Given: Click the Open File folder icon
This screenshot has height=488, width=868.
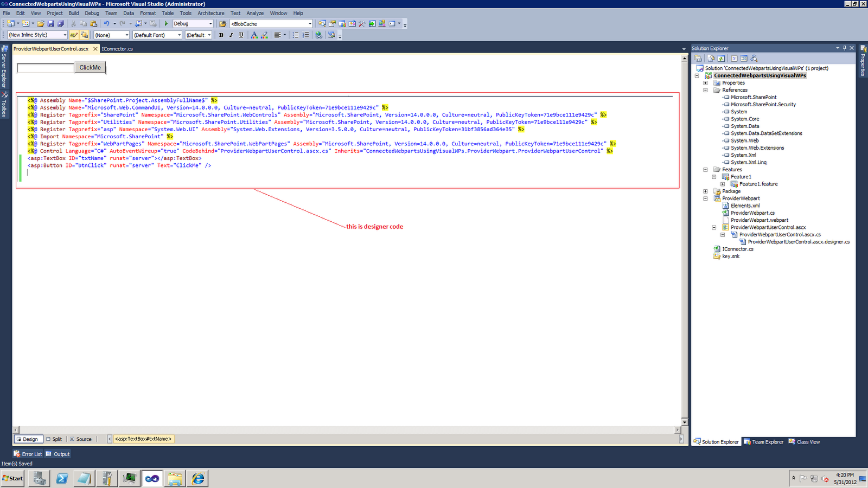Looking at the screenshot, I should [x=41, y=24].
